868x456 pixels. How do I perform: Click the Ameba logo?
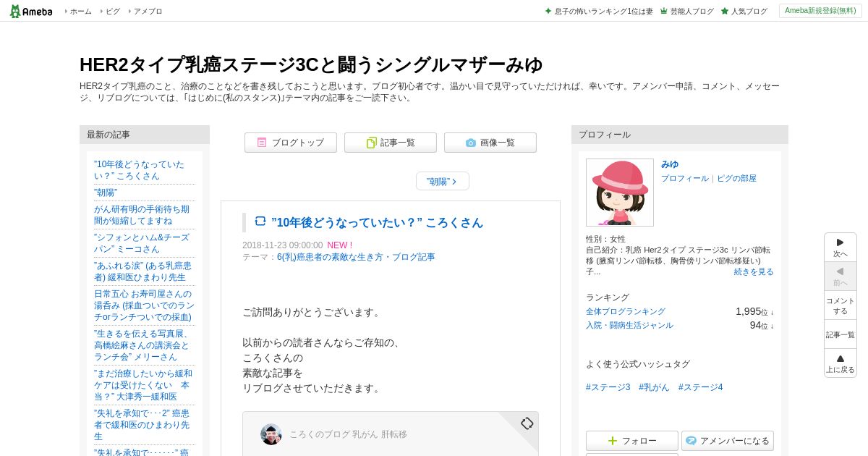[x=30, y=11]
